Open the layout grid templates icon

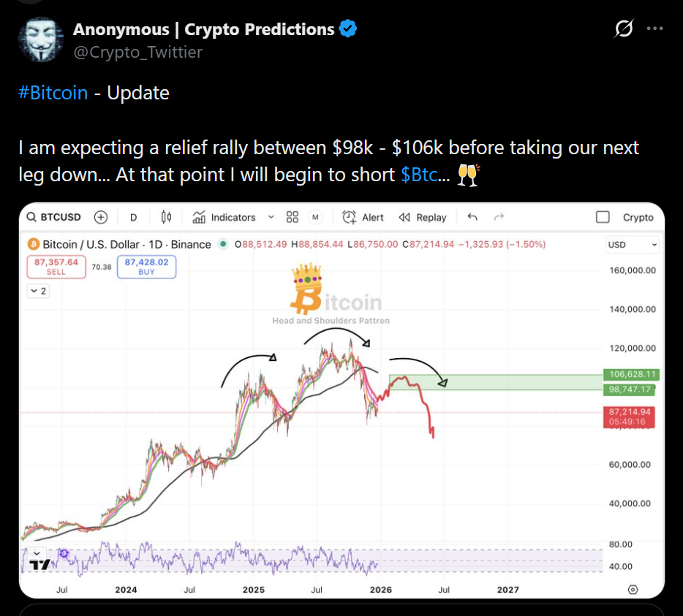pos(293,217)
